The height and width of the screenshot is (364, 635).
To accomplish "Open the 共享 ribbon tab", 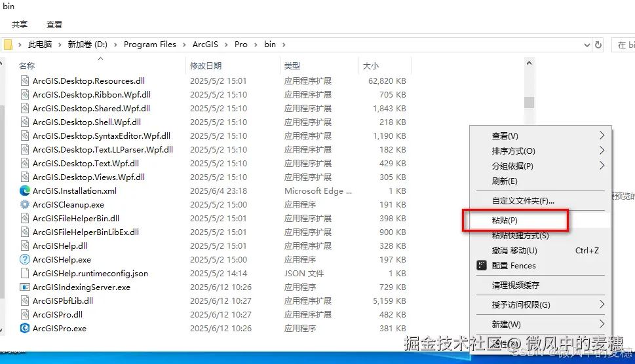I will [x=20, y=25].
